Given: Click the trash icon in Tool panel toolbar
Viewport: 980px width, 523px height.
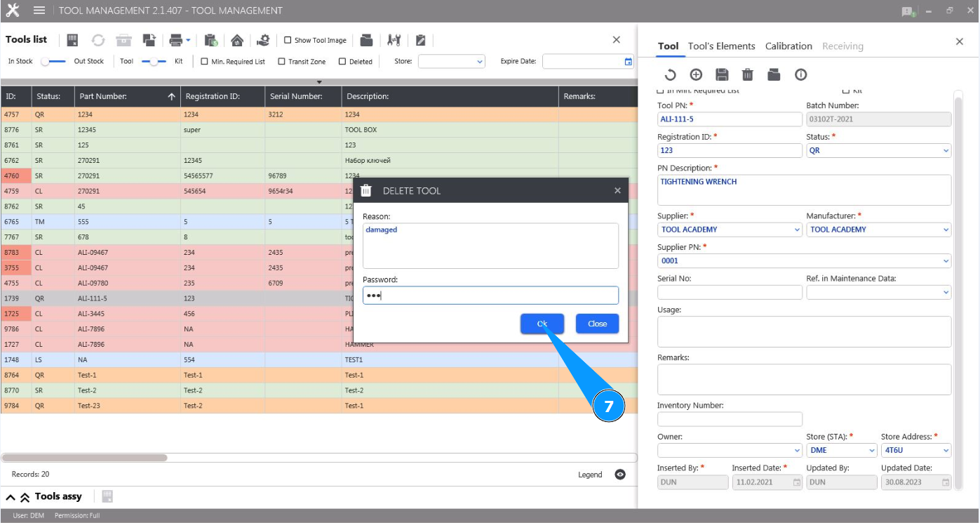Looking at the screenshot, I should [x=748, y=74].
